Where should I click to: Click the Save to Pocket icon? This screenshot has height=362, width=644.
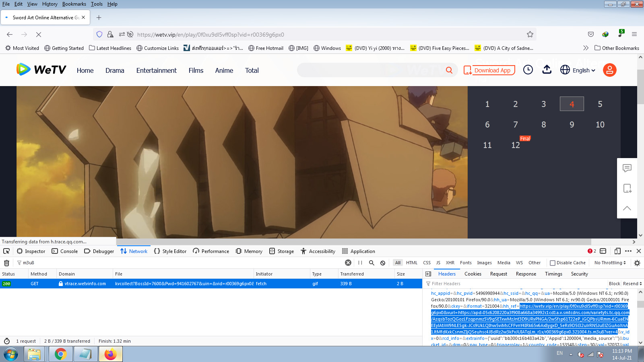pyautogui.click(x=591, y=35)
